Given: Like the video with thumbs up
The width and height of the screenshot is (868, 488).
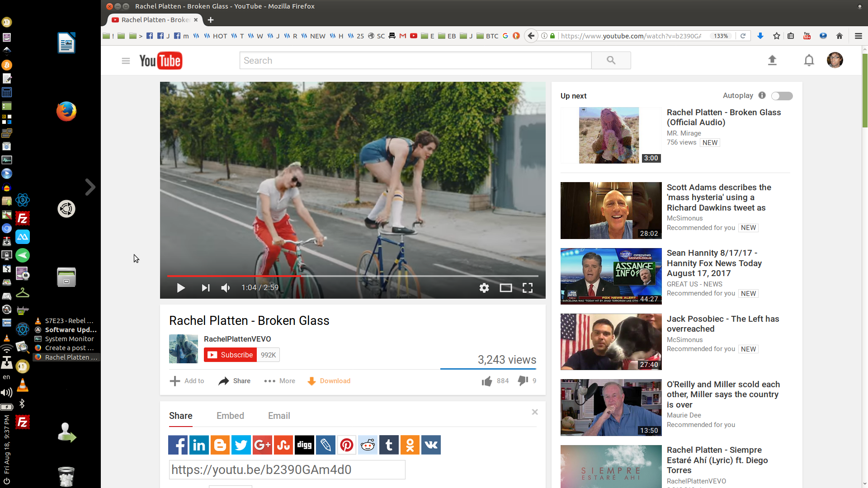Looking at the screenshot, I should (487, 381).
